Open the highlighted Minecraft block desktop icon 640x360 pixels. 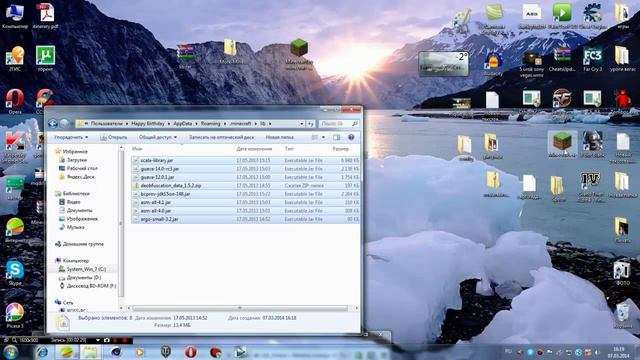click(x=562, y=144)
